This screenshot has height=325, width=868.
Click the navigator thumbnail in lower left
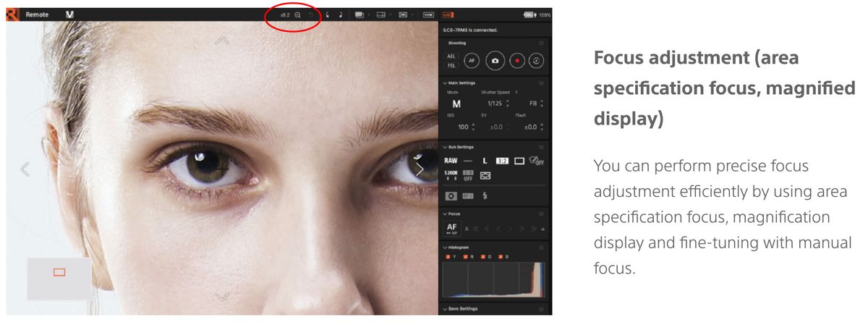coord(59,279)
